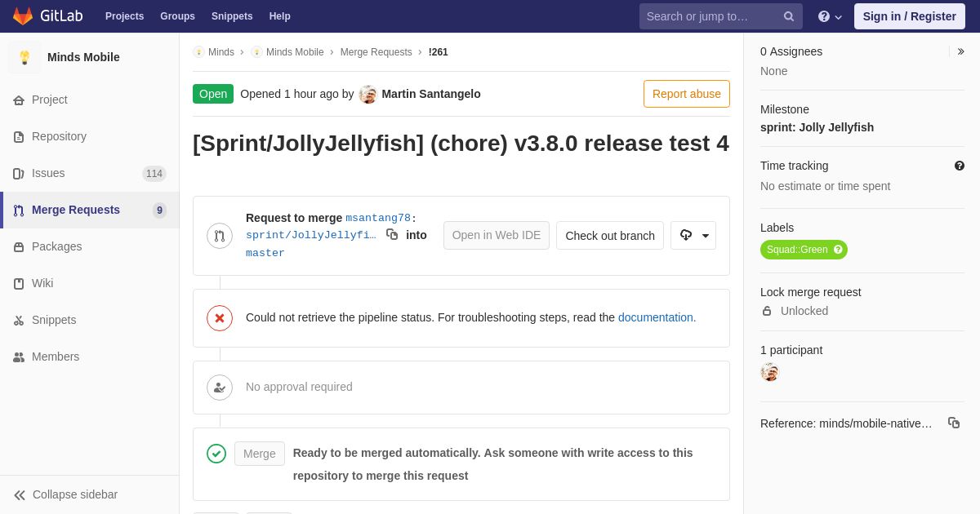Image resolution: width=980 pixels, height=514 pixels.
Task: Click the approval user icon
Action: point(220,388)
